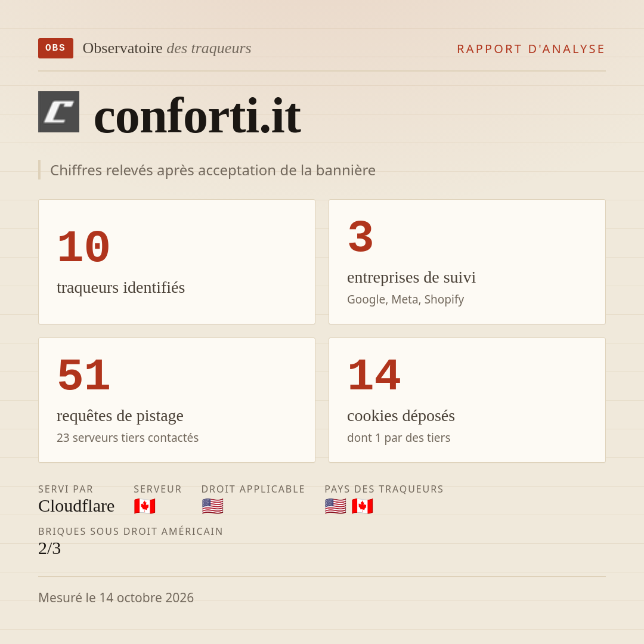Click the traqueurs identifiés label
The width and height of the screenshot is (644, 644).
[120, 287]
